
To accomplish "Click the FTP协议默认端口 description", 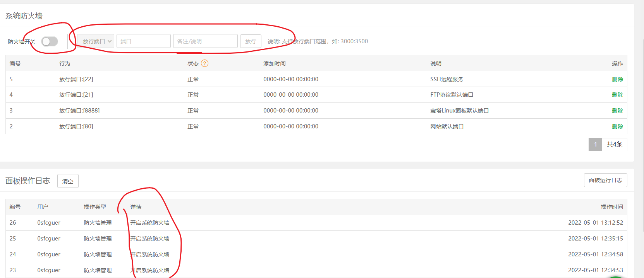I will pyautogui.click(x=452, y=95).
